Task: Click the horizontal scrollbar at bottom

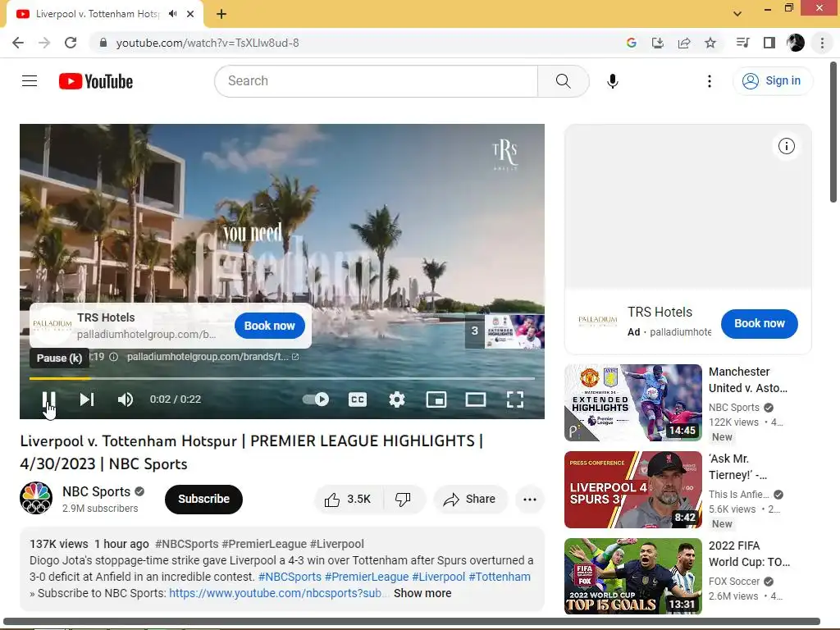Action: (x=412, y=622)
